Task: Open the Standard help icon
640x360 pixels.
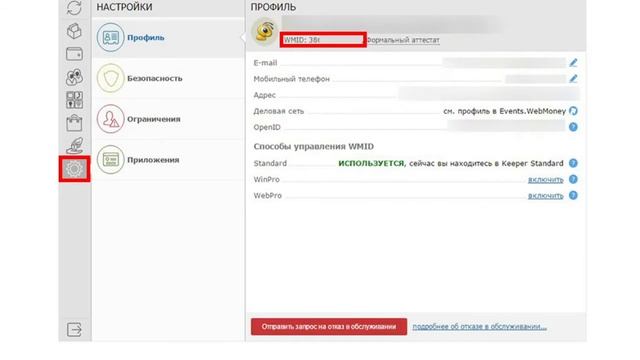Action: tap(573, 163)
